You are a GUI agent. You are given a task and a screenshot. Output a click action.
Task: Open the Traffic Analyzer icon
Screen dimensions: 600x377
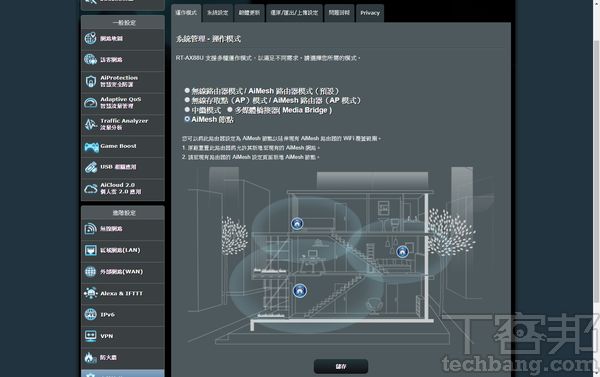(x=91, y=124)
